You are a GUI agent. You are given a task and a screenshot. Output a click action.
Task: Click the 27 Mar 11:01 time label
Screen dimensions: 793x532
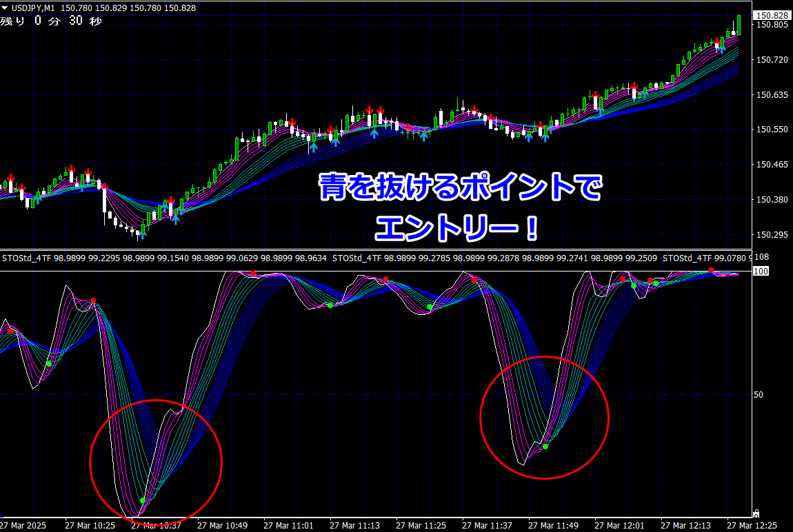pos(289,525)
